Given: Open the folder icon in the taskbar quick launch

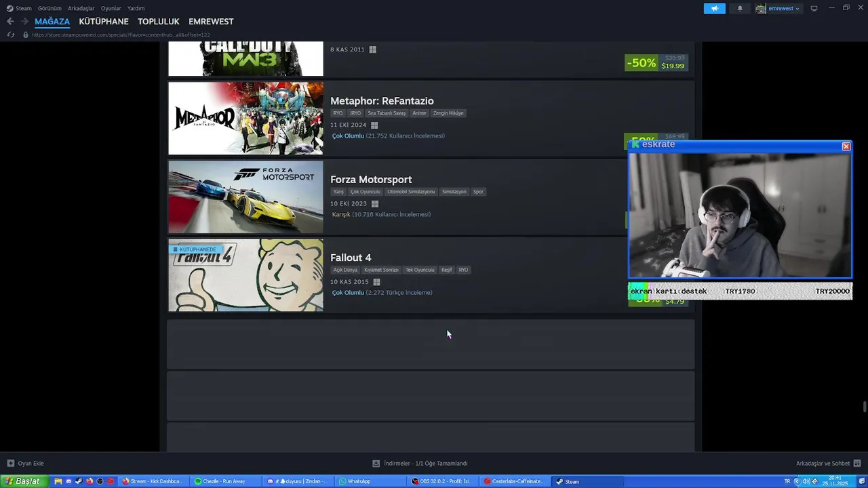Looking at the screenshot, I should (58, 481).
